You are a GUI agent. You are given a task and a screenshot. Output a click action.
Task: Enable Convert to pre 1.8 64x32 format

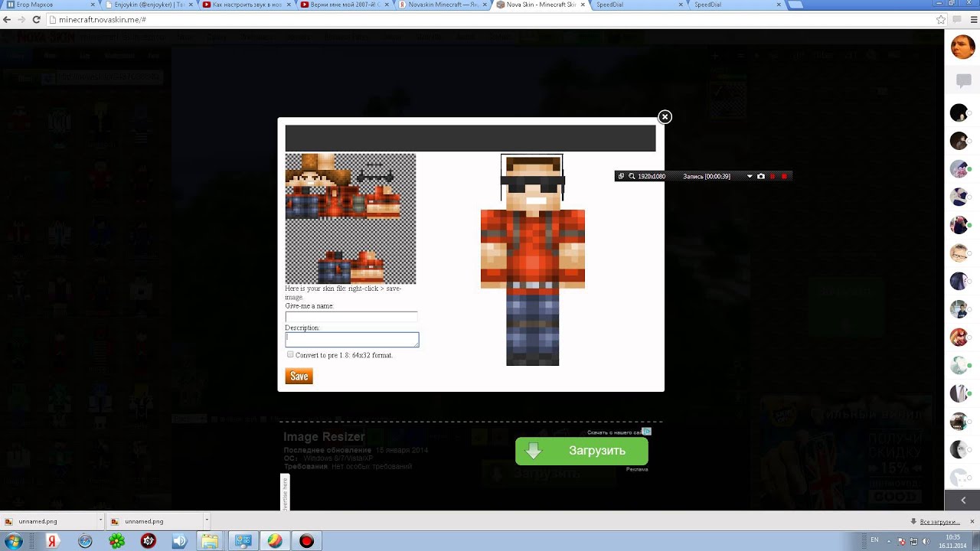290,354
